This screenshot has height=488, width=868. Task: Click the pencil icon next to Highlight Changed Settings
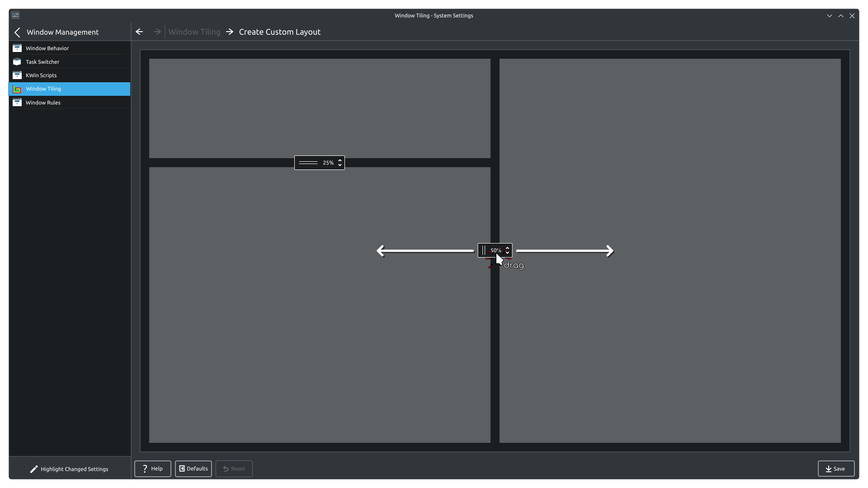tap(34, 469)
